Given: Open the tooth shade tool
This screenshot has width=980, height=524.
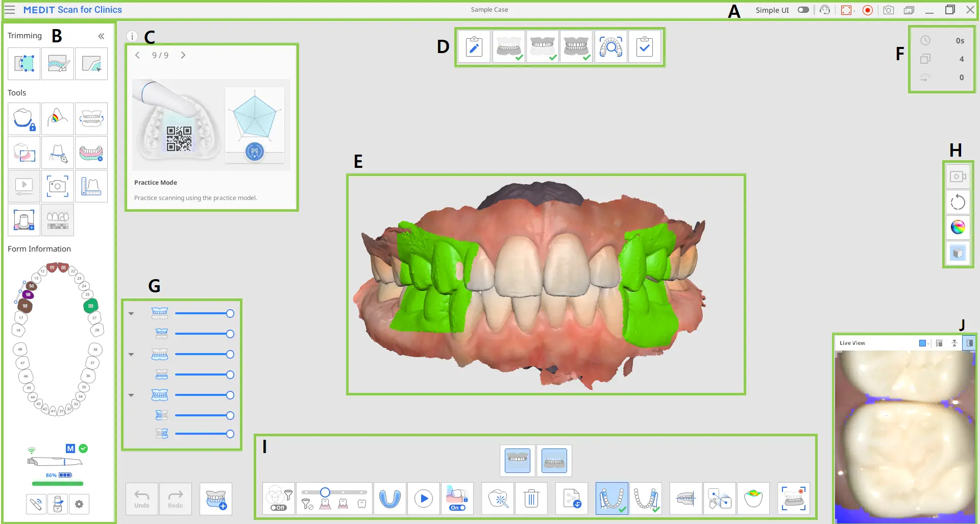Looking at the screenshot, I should (x=58, y=220).
